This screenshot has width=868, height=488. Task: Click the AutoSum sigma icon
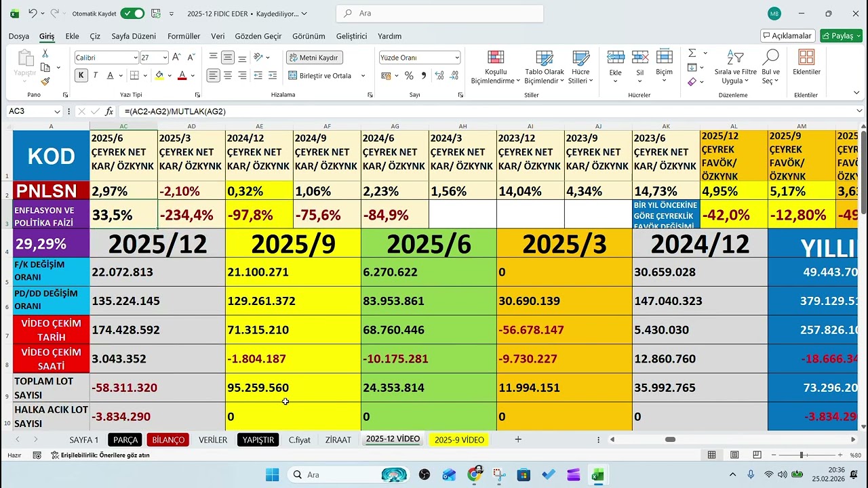pos(692,53)
